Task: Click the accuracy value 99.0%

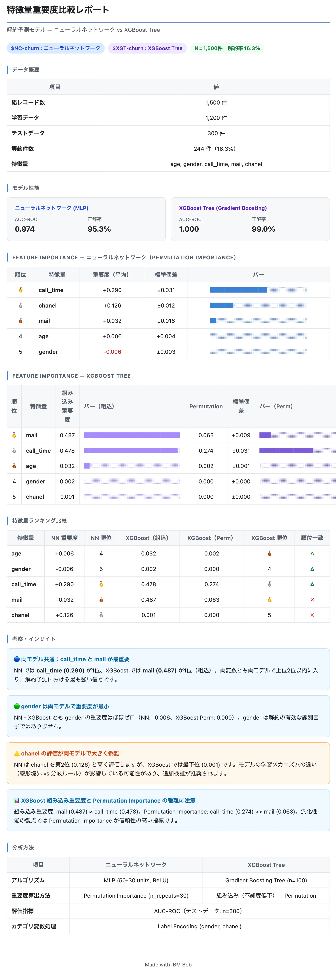Action: [x=263, y=229]
